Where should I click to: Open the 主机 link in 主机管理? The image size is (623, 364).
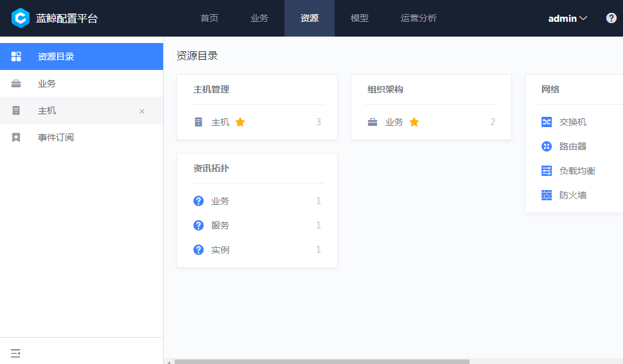click(x=220, y=122)
